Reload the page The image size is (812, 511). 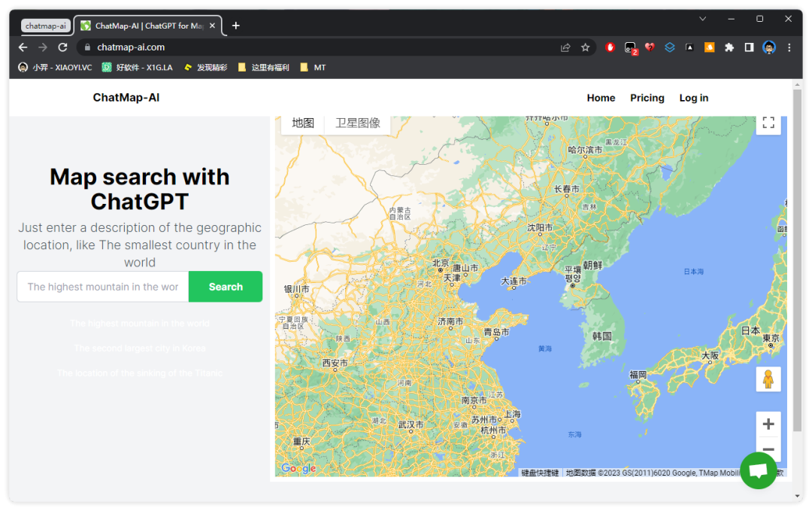click(x=62, y=47)
